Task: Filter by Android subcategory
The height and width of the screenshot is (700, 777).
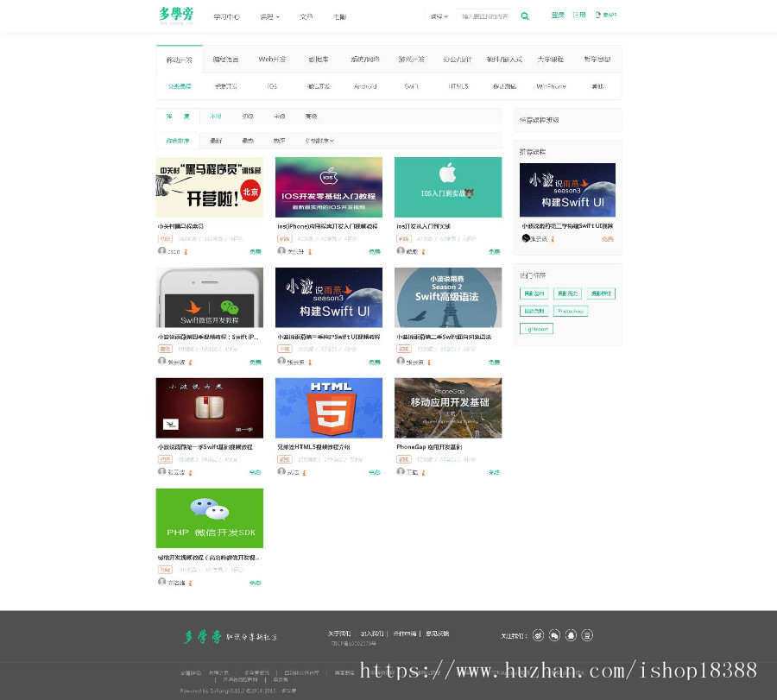Action: coord(365,86)
